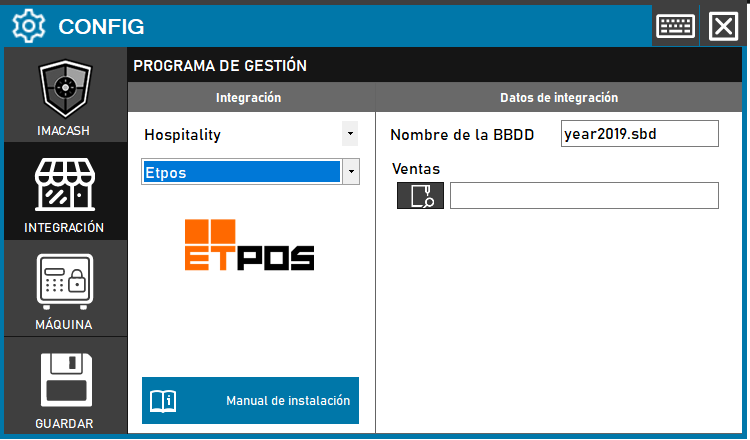Screen dimensions: 750x440
Task: Click the CONFIG gear icon
Action: pyautogui.click(x=28, y=25)
